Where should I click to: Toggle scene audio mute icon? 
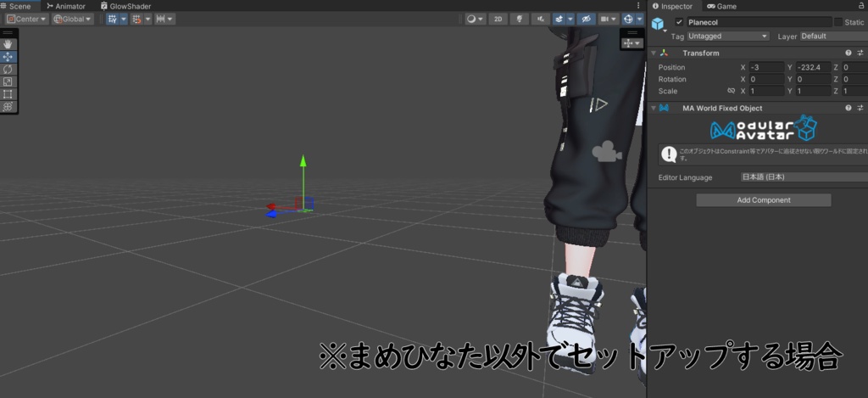pyautogui.click(x=540, y=19)
